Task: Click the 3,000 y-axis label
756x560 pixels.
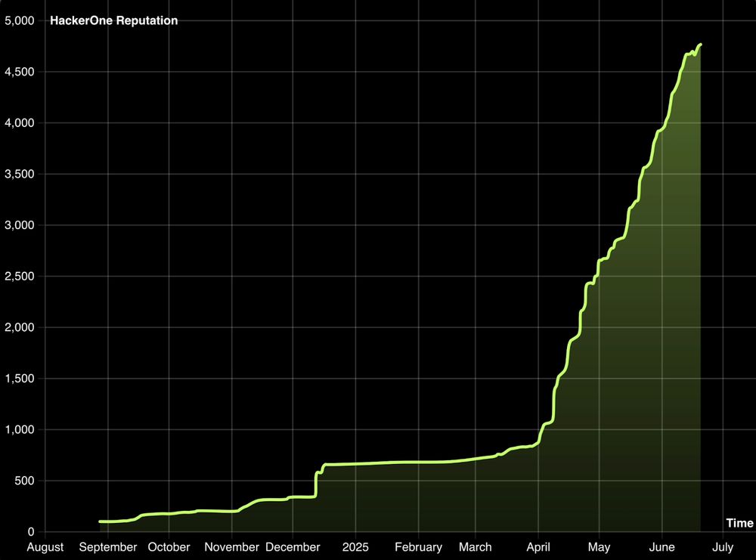Action: tap(20, 225)
